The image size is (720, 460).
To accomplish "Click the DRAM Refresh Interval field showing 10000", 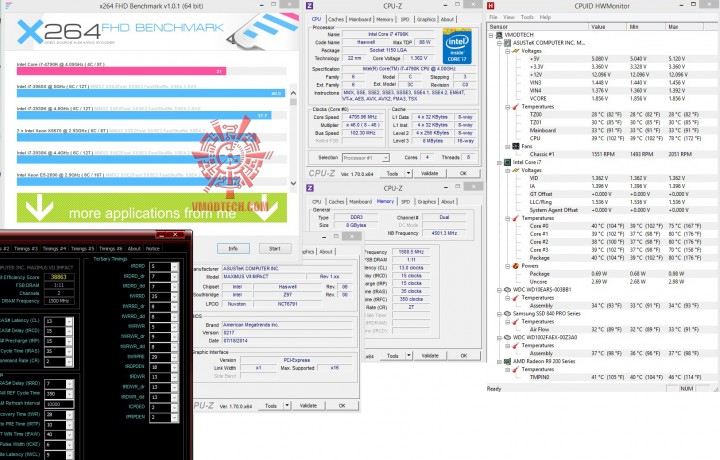I will [x=59, y=404].
